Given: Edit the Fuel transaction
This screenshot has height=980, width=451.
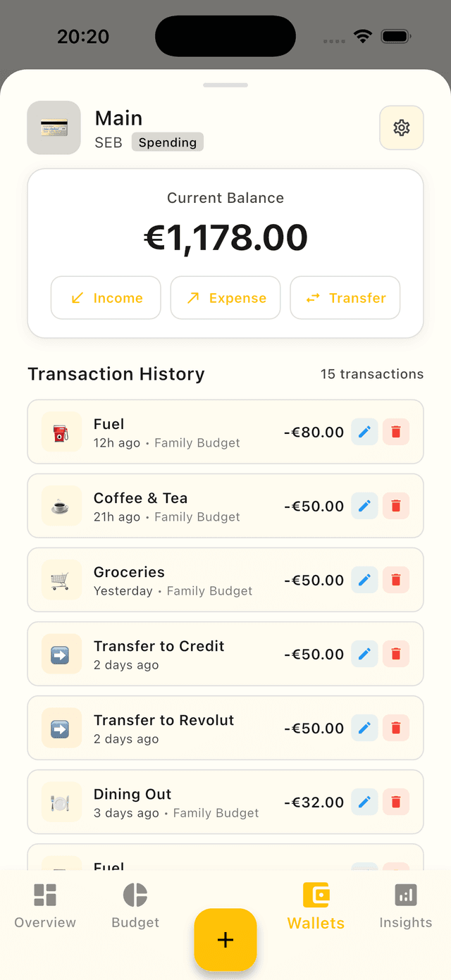Looking at the screenshot, I should tap(364, 432).
